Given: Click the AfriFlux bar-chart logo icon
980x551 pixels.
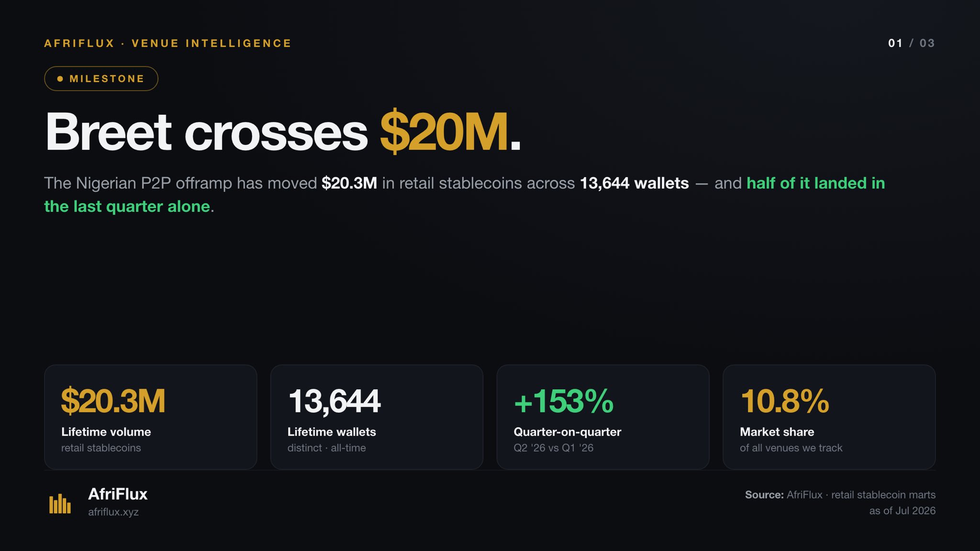Looking at the screenshot, I should (x=60, y=504).
